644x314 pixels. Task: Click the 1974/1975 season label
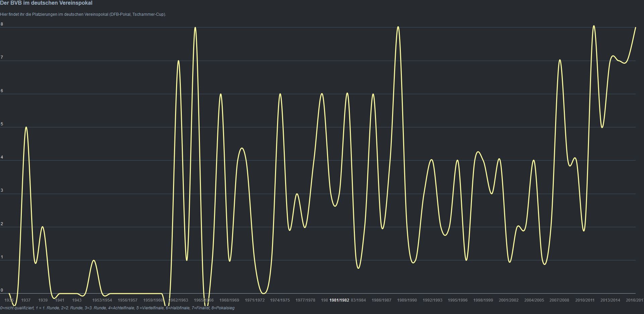pyautogui.click(x=280, y=300)
